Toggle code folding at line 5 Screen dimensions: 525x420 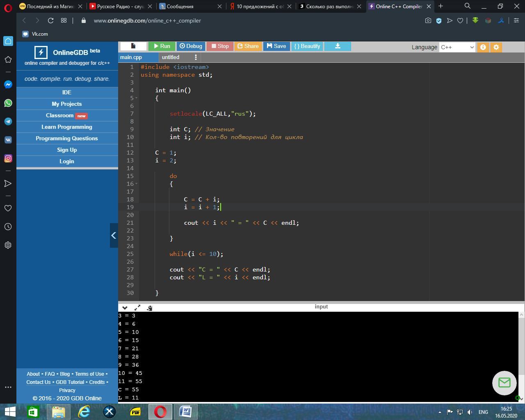click(x=136, y=98)
